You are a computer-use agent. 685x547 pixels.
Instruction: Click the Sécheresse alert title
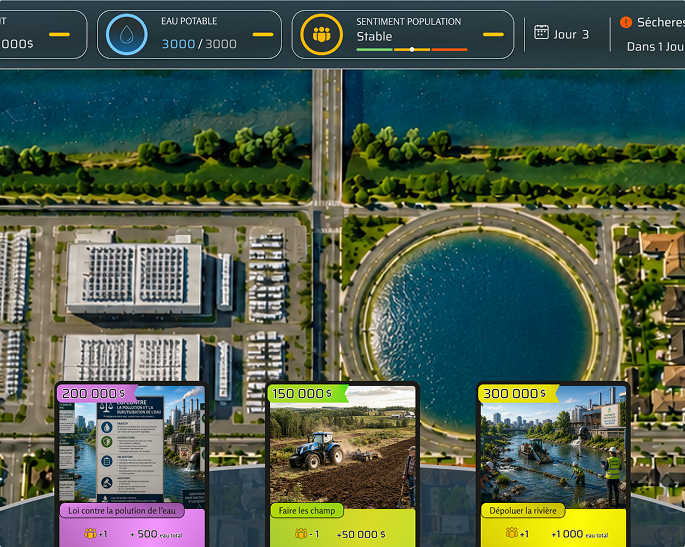[661, 22]
